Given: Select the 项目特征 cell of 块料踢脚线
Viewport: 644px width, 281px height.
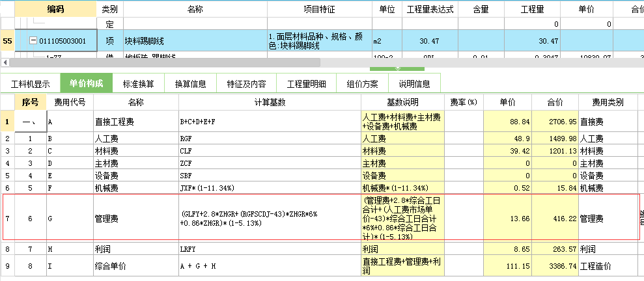Looking at the screenshot, I should click(x=318, y=41).
